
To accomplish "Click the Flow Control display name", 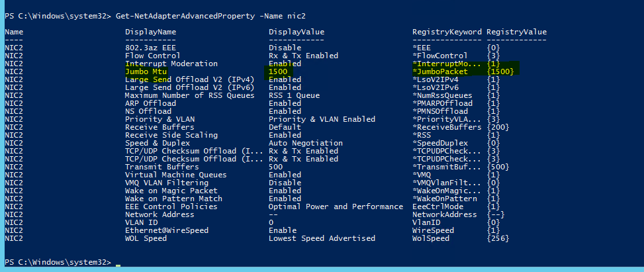I will tap(152, 56).
